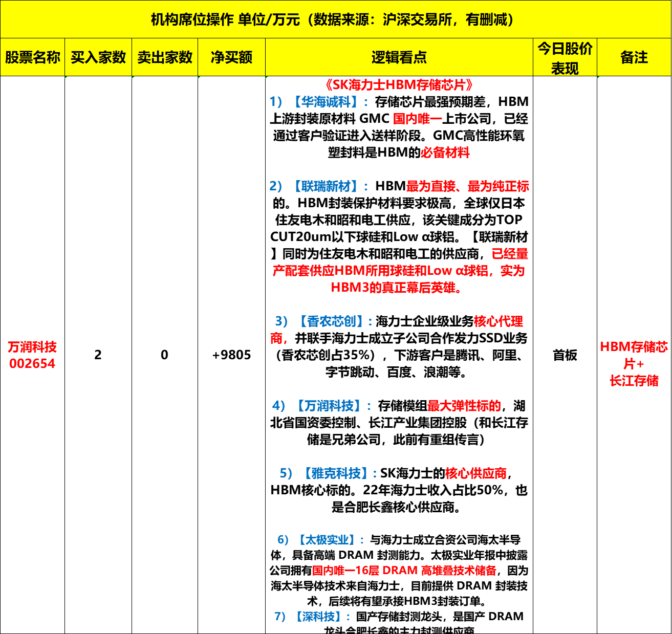This screenshot has height=634, width=672.
Task: Click the '首板' price performance cell
Action: 565,355
